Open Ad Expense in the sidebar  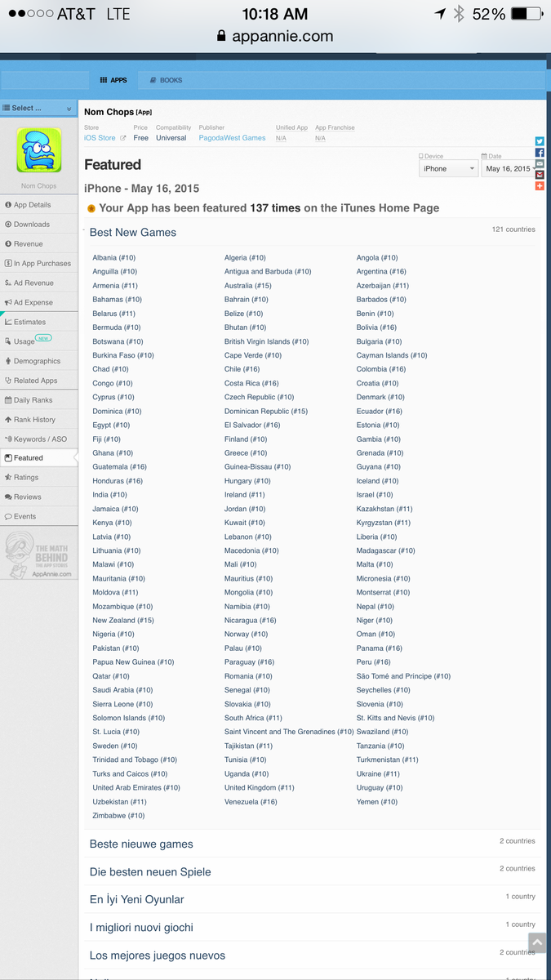click(38, 302)
